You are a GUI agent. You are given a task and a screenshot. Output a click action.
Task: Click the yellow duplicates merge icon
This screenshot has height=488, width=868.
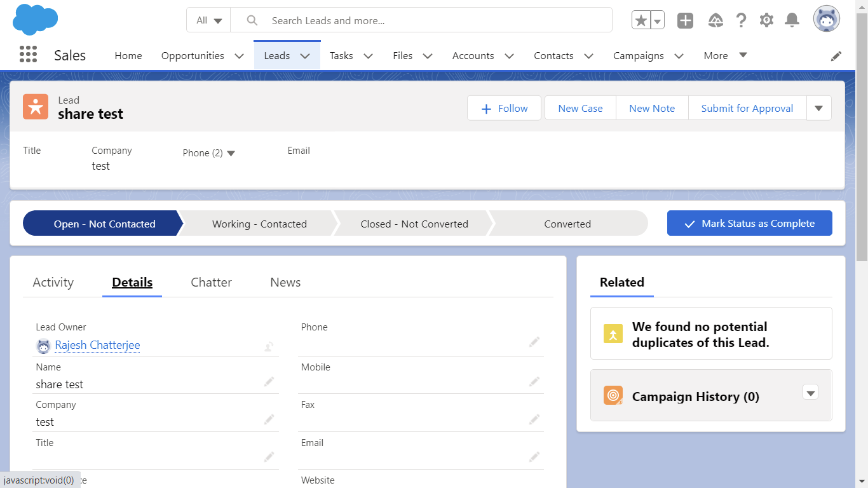(613, 334)
